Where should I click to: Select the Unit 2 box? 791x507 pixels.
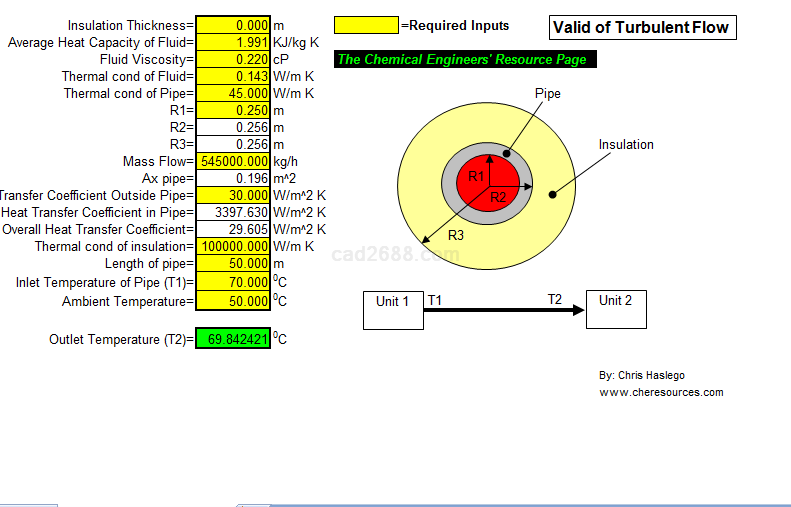click(616, 309)
